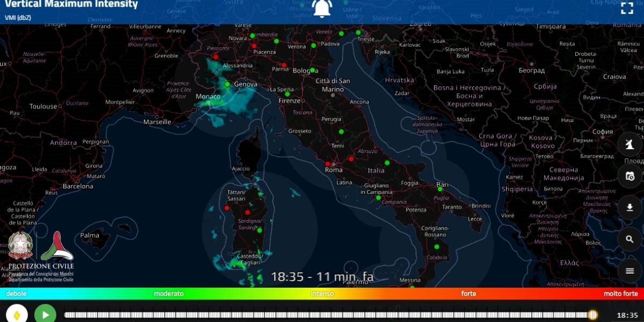The height and width of the screenshot is (322, 644).
Task: Open the notifications bell icon
Action: click(x=322, y=8)
